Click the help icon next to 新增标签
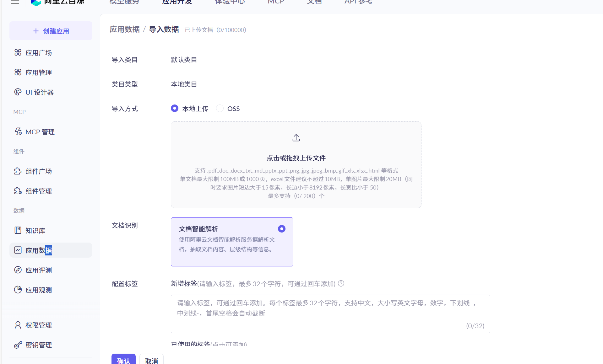 coord(341,284)
